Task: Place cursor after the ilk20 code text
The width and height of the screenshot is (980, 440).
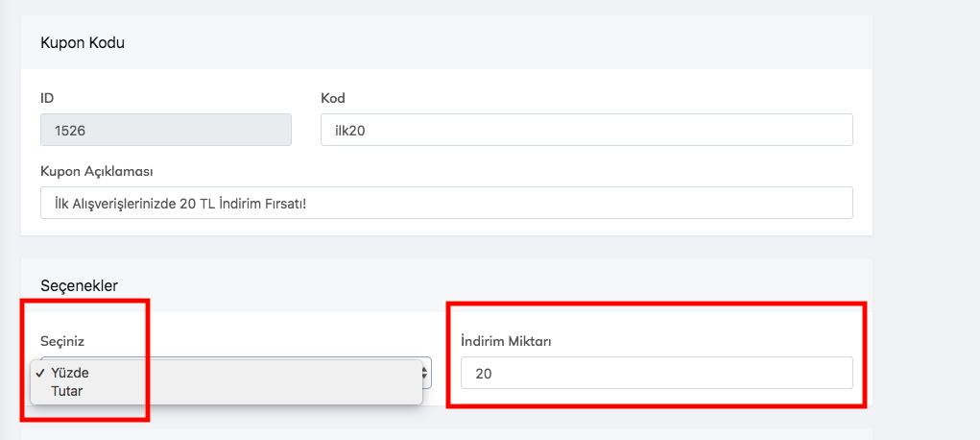Action: (366, 130)
